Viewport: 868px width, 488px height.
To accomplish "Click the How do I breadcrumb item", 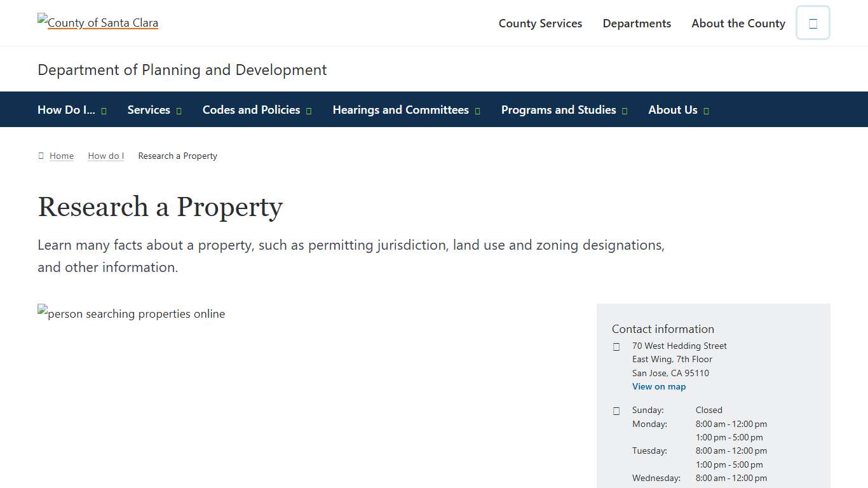I will 105,155.
